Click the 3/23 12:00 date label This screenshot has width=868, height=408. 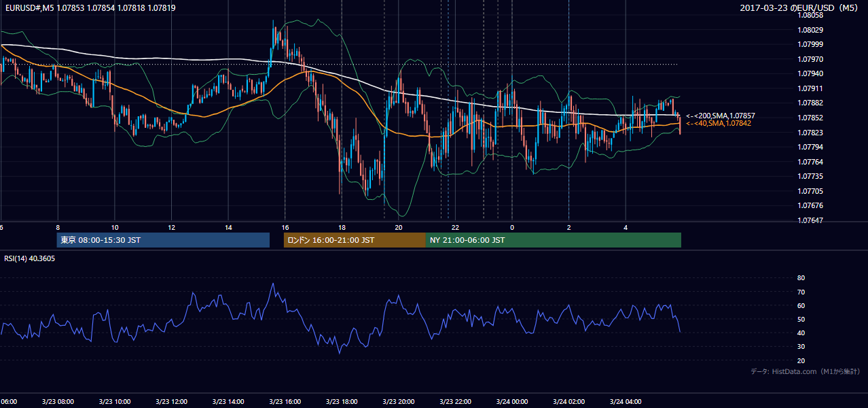click(x=171, y=402)
